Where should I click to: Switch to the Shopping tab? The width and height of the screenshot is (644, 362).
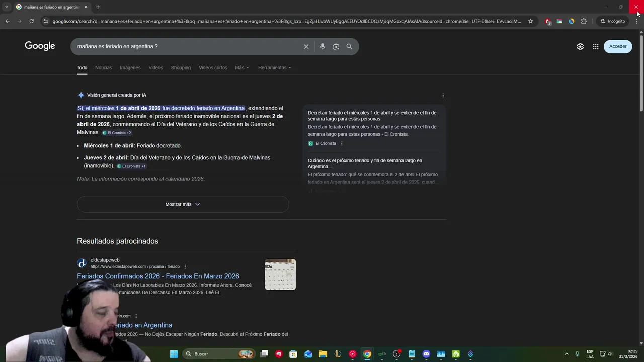181,68
